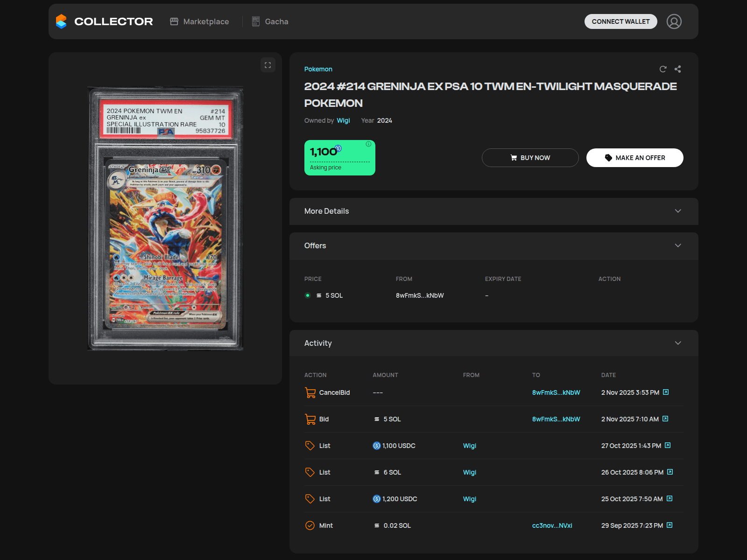747x560 pixels.
Task: Click the tag icon for 6 SOL List
Action: point(310,472)
